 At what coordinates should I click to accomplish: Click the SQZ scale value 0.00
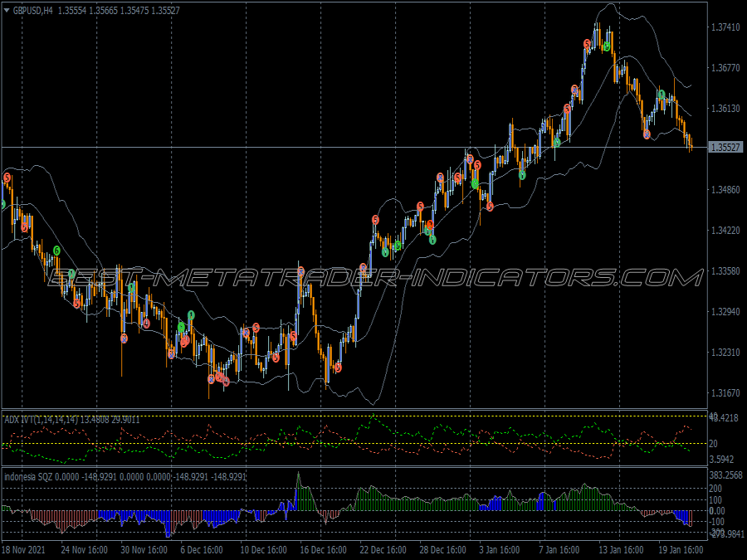(717, 511)
